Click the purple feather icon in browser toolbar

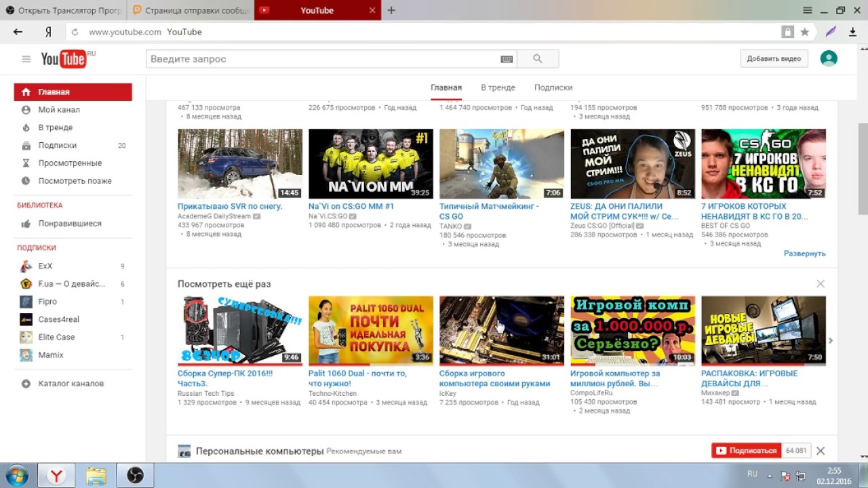(831, 32)
